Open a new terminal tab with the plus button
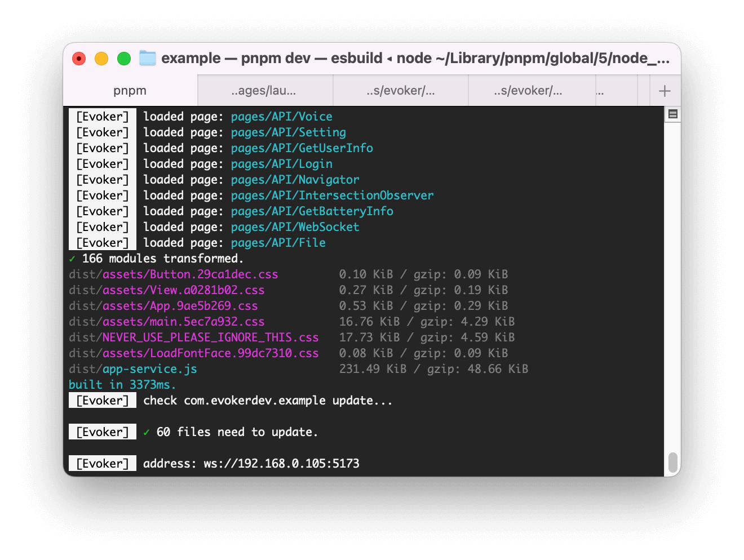This screenshot has width=744, height=560. (x=665, y=91)
